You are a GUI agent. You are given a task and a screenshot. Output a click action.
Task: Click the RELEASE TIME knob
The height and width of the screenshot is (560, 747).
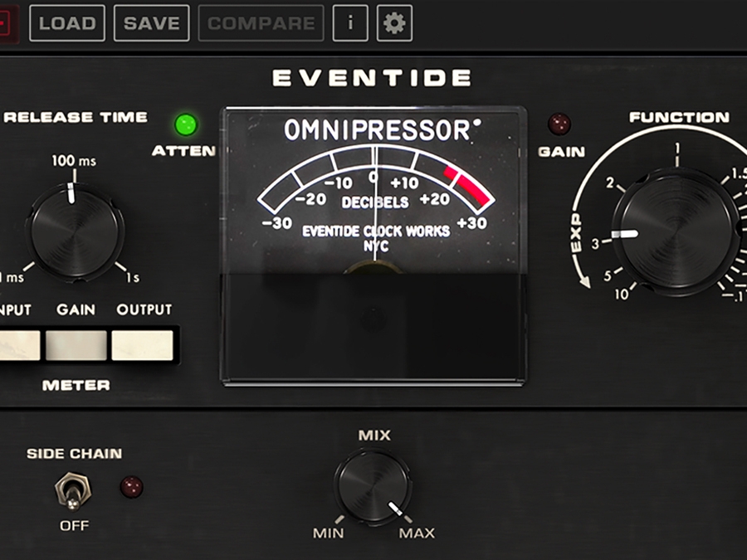(75, 232)
